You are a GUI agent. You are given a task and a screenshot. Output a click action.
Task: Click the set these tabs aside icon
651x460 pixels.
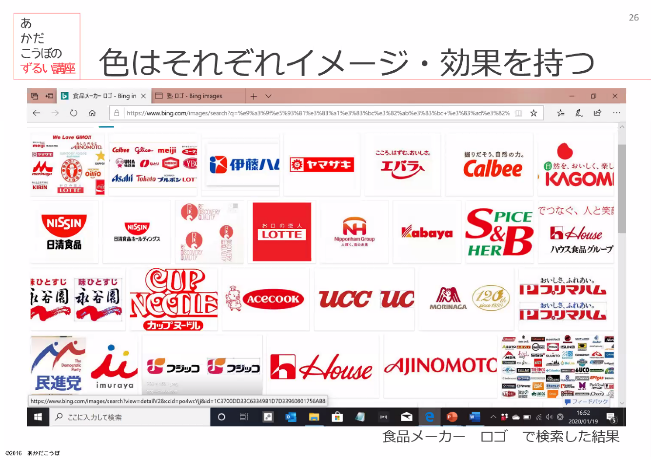(x=49, y=96)
